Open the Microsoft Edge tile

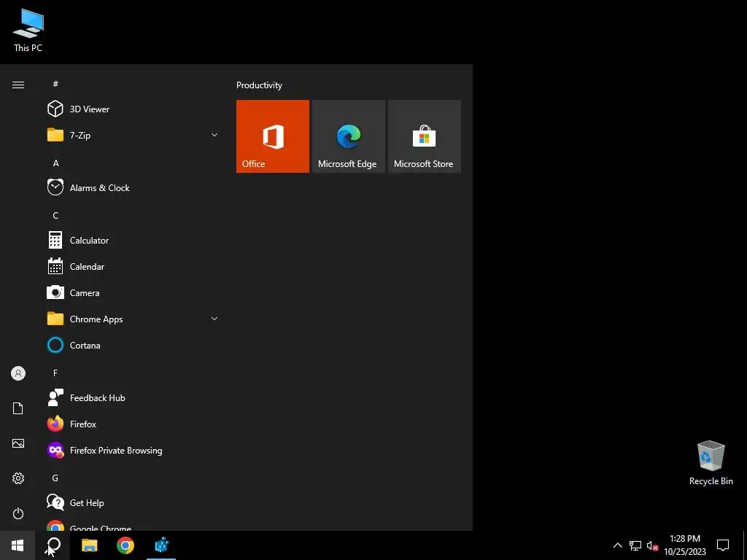(348, 136)
